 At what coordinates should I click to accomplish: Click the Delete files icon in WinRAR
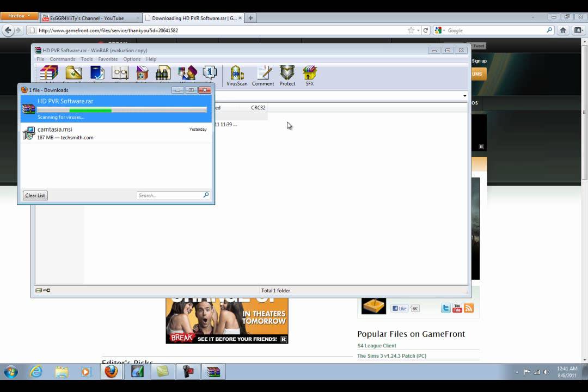(142, 73)
